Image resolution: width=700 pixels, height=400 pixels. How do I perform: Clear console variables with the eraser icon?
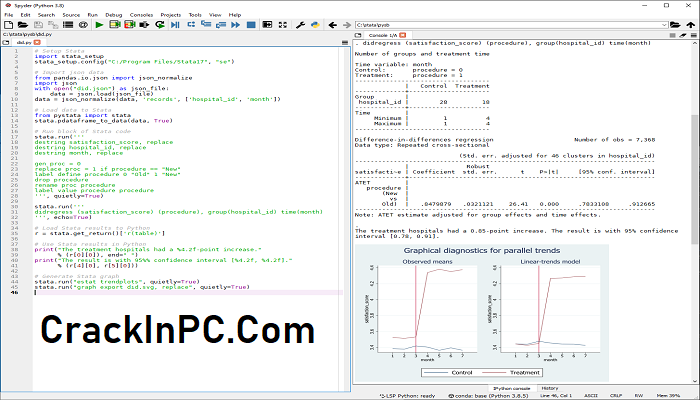click(683, 35)
